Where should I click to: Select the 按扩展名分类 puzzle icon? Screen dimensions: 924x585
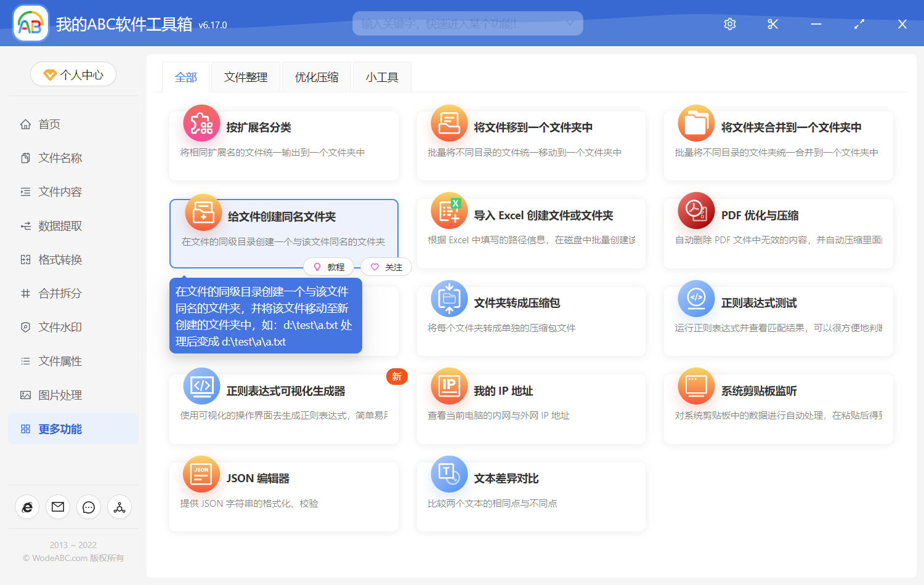point(201,123)
